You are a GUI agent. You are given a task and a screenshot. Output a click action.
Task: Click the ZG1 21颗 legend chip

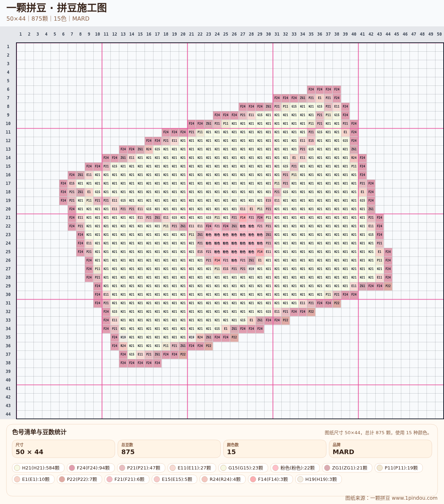pos(347,468)
